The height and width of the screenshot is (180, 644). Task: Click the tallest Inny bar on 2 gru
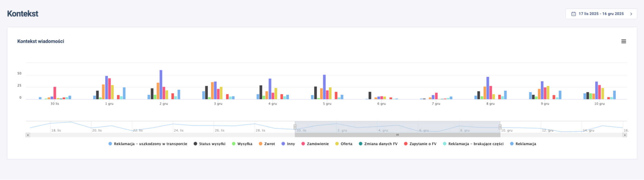161,85
